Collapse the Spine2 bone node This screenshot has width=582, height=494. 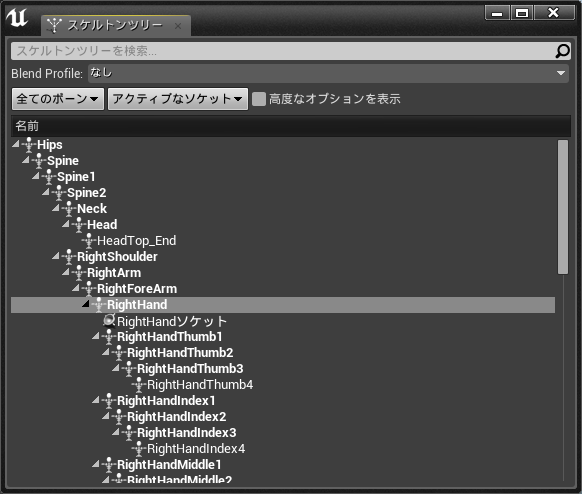point(46,192)
